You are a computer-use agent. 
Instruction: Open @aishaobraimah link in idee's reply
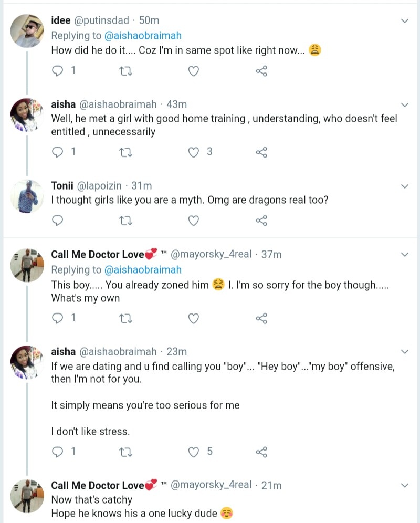[x=143, y=36]
